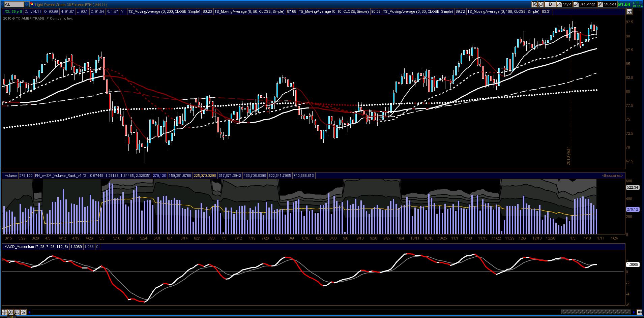Click the crosshair grid icon at bottom left
The height and width of the screenshot is (318, 644).
4,312
